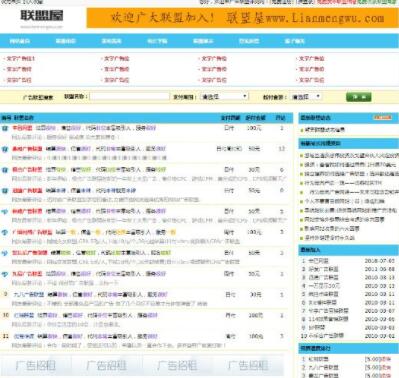Open the last item in blue navigation bar

click(x=295, y=41)
